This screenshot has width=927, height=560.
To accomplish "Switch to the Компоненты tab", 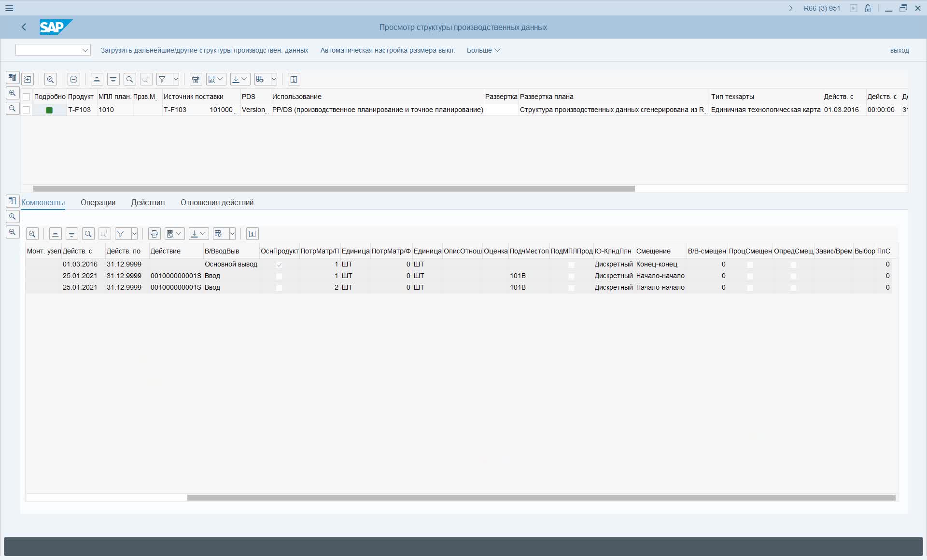I will (43, 203).
